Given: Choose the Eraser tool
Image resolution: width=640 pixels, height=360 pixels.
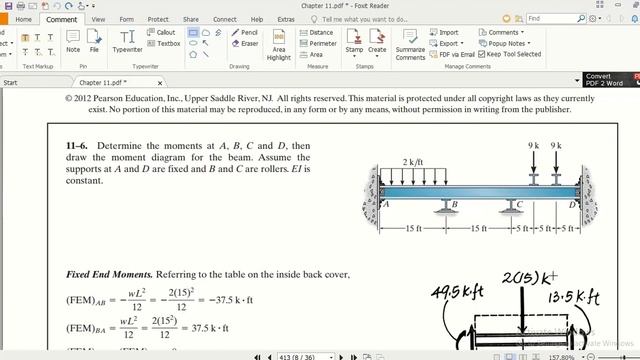Looking at the screenshot, I should [x=245, y=43].
